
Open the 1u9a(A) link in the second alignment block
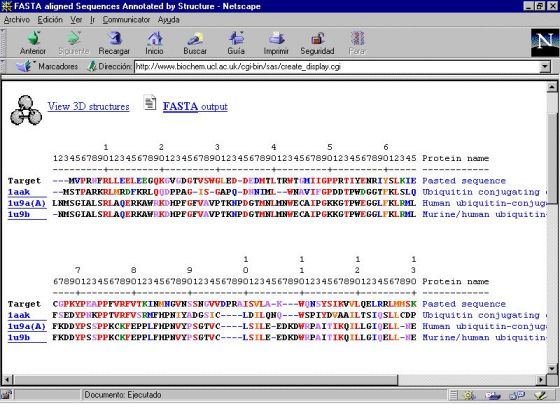tap(27, 326)
